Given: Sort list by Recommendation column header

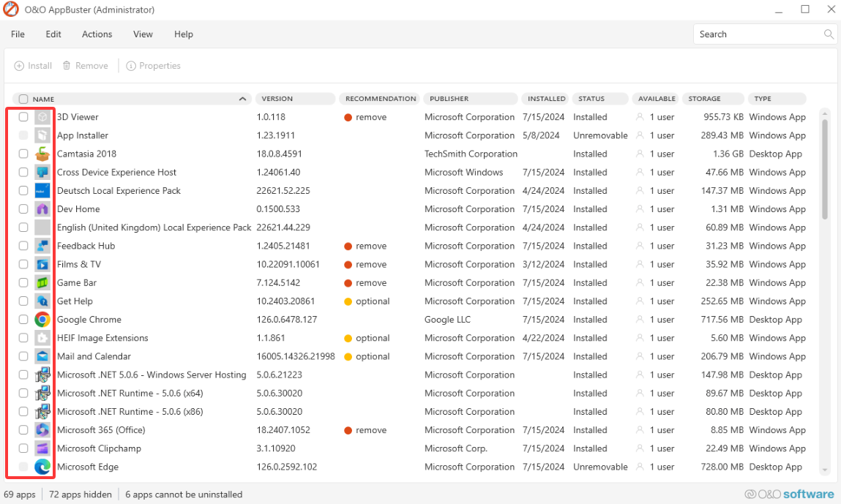Looking at the screenshot, I should click(x=380, y=99).
